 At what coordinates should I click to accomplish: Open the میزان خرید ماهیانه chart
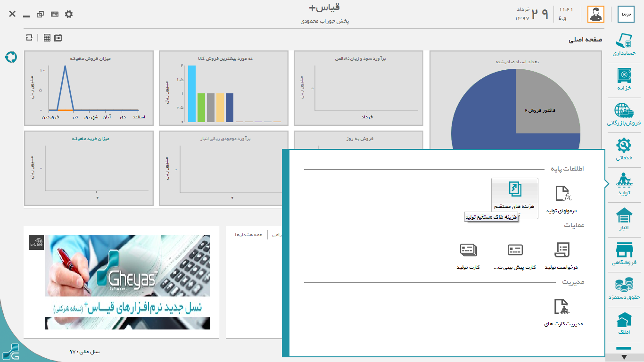pyautogui.click(x=89, y=168)
